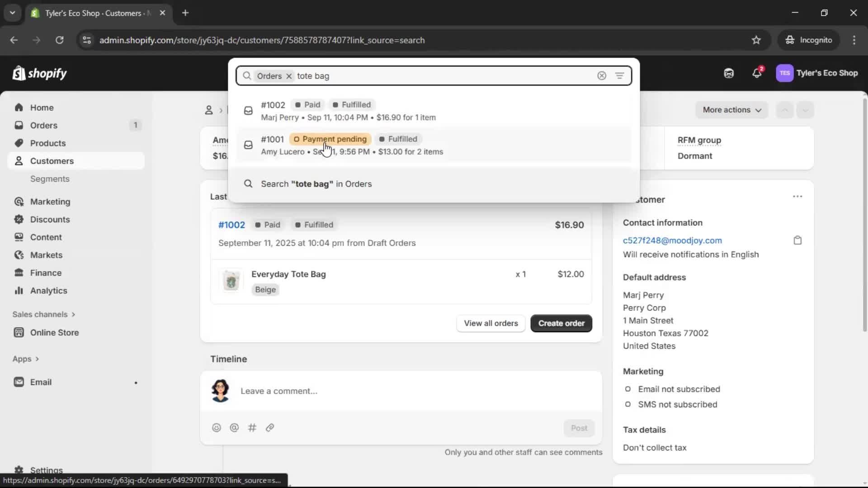Copy the customer email with the clipboard icon
868x488 pixels.
(797, 240)
